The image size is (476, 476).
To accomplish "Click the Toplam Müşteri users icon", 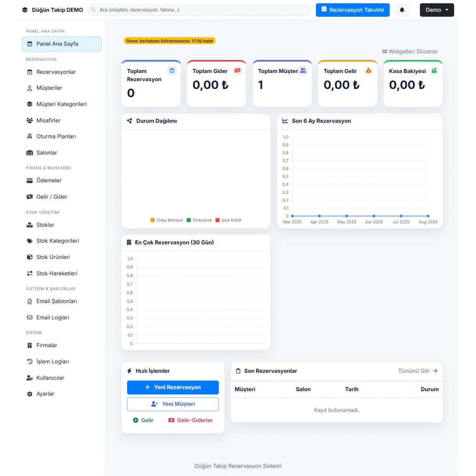I will coord(303,70).
